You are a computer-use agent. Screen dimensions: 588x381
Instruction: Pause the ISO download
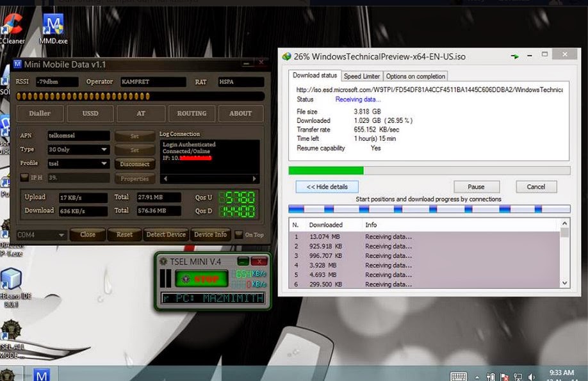coord(477,187)
